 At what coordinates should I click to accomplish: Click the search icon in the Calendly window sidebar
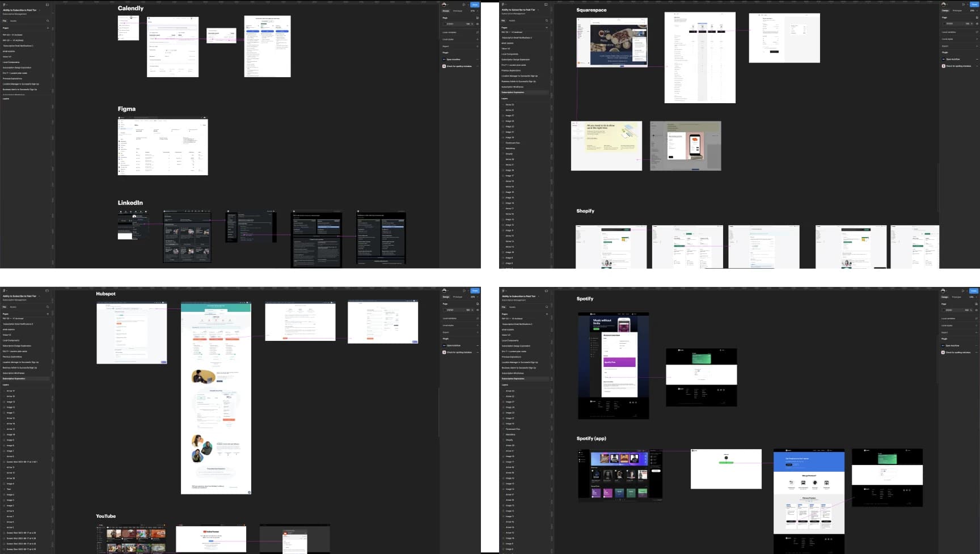48,21
